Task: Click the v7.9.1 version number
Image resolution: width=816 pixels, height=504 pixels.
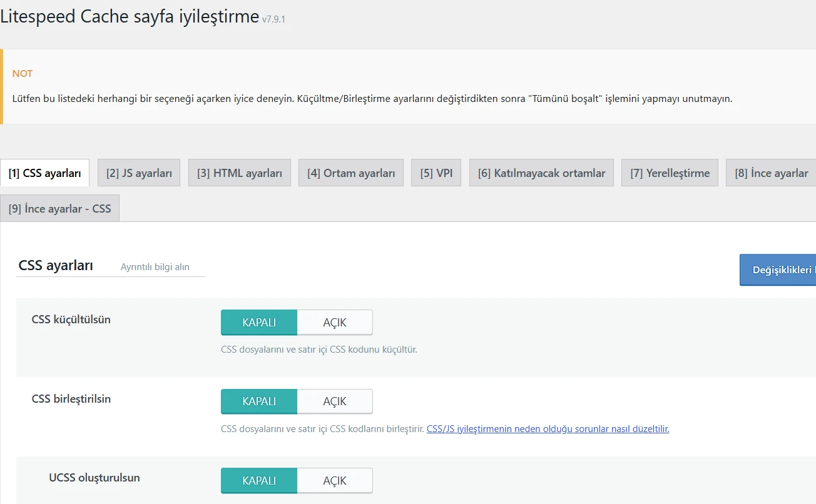Action: tap(274, 19)
